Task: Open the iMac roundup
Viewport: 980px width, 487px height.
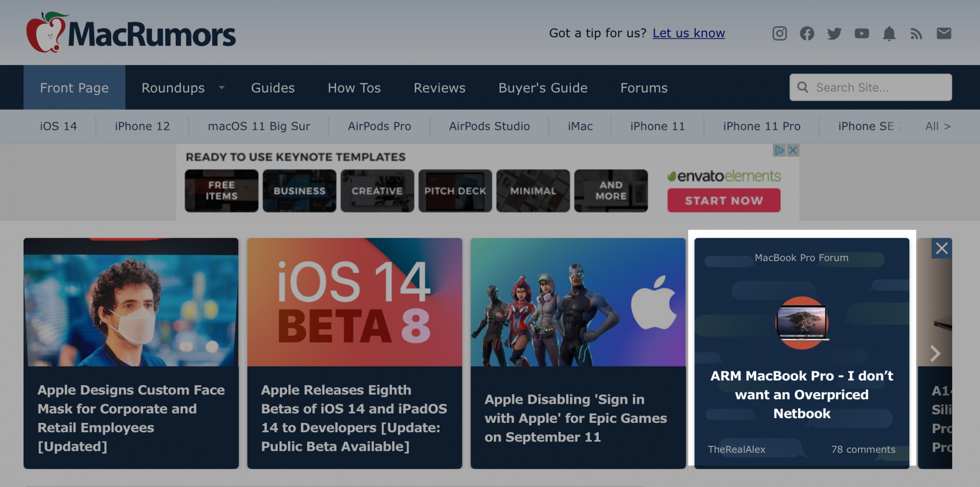Action: (x=580, y=126)
